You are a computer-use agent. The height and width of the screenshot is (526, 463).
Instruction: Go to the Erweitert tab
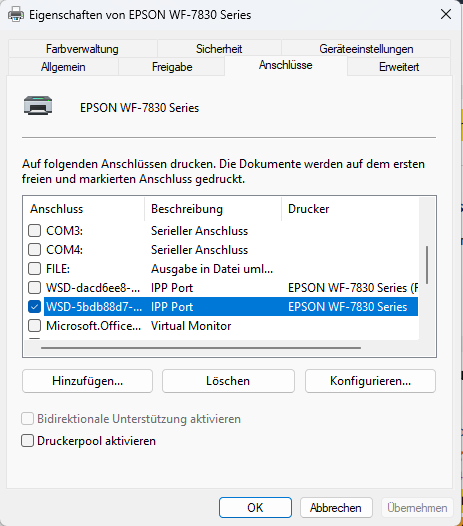click(x=399, y=67)
